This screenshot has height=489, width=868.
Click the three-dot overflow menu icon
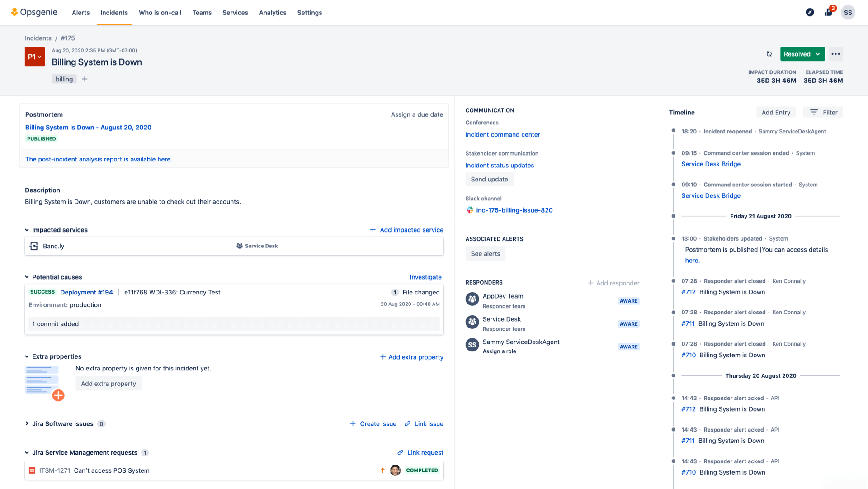tap(836, 54)
